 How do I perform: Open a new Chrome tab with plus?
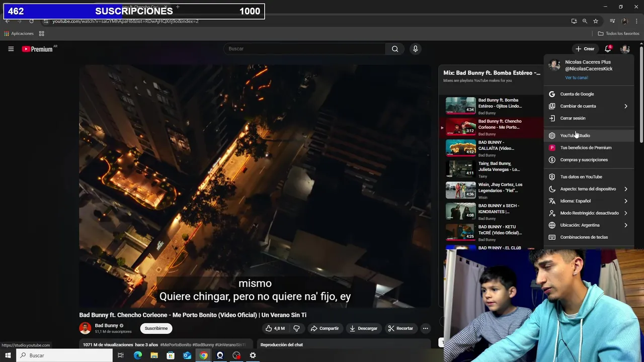(x=178, y=7)
